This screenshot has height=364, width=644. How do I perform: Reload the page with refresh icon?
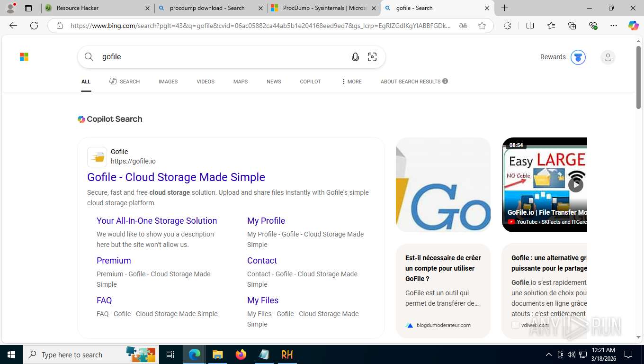click(x=34, y=26)
